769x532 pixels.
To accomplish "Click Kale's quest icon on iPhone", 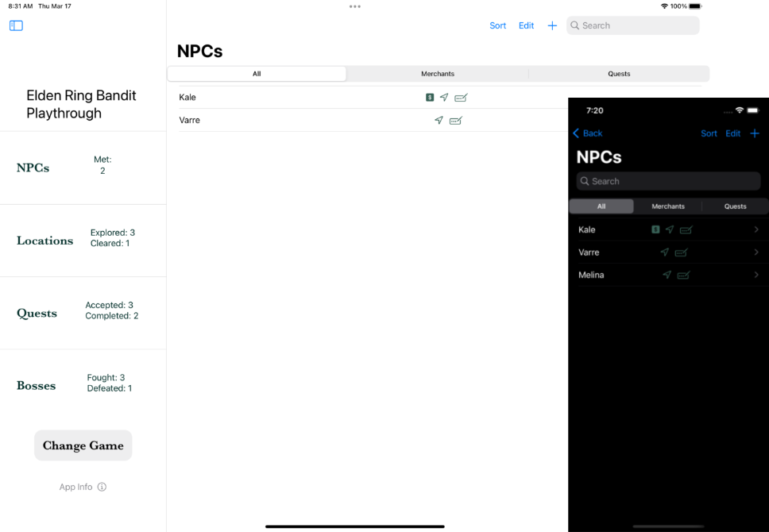I will click(686, 229).
